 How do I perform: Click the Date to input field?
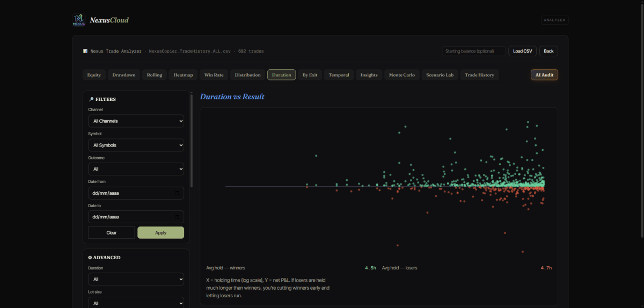point(136,217)
